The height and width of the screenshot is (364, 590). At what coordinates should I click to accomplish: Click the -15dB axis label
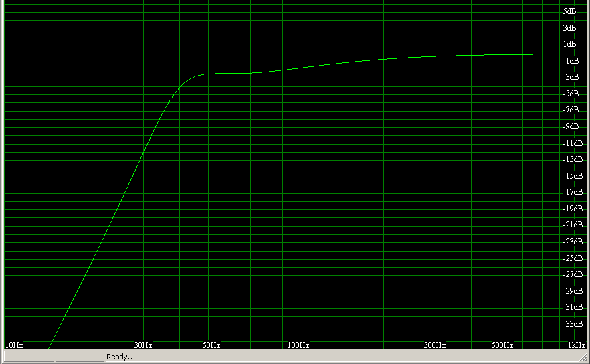573,176
